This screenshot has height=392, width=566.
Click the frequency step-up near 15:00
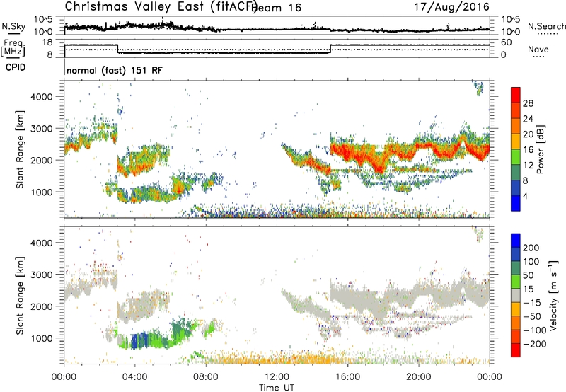click(330, 49)
